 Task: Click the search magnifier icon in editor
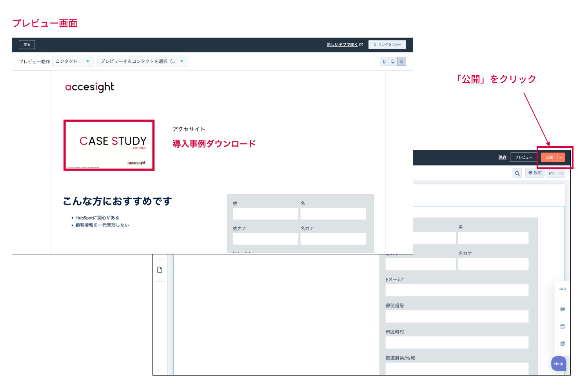pos(517,173)
